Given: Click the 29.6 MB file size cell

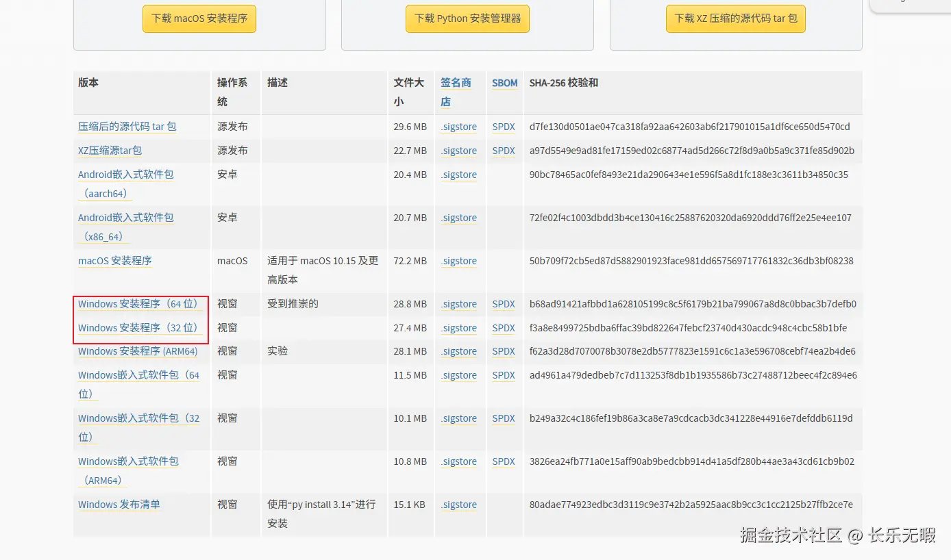Looking at the screenshot, I should [410, 127].
